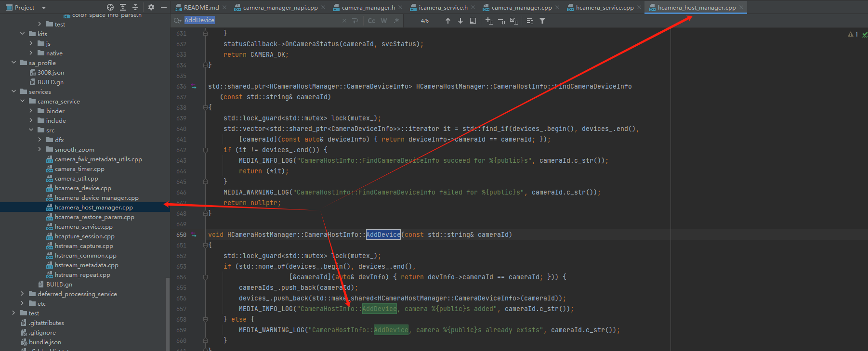Select opened file (crosshair) in Project panel
868x351 pixels.
coord(110,7)
